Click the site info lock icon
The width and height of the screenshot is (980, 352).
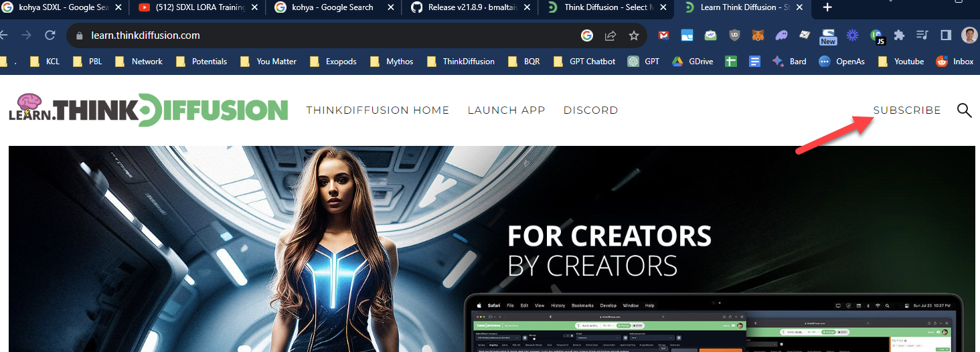pos(79,35)
